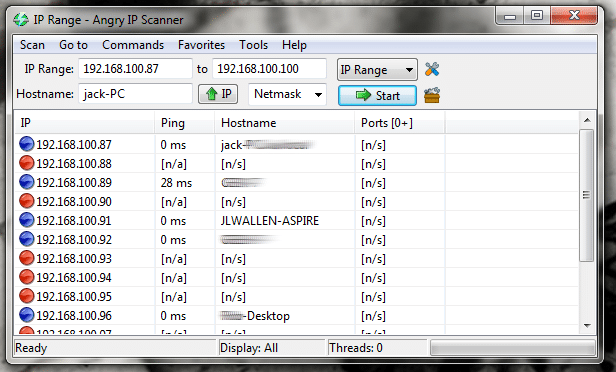This screenshot has height=372, width=616.
Task: Click the starting IP field 192.168.100.87
Action: point(136,69)
